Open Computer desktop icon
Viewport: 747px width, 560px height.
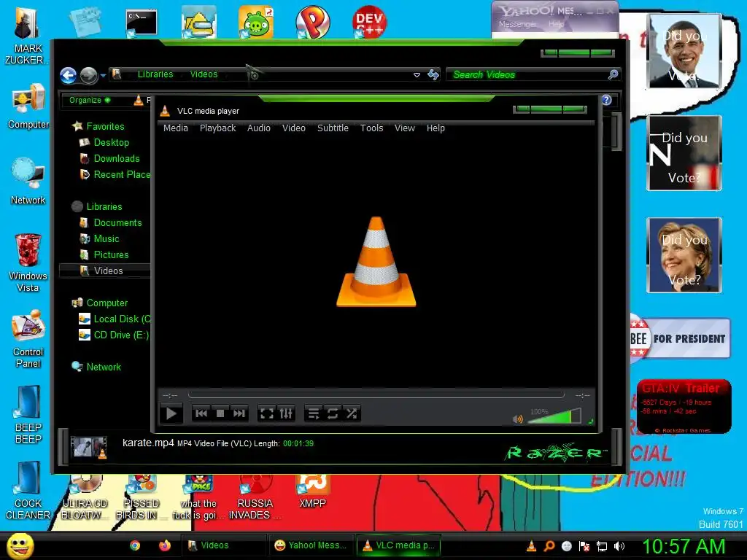coord(28,106)
